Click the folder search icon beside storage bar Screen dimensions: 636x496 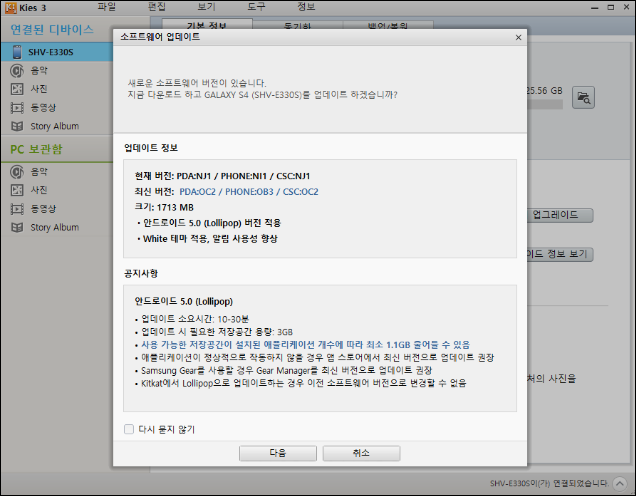pos(583,97)
